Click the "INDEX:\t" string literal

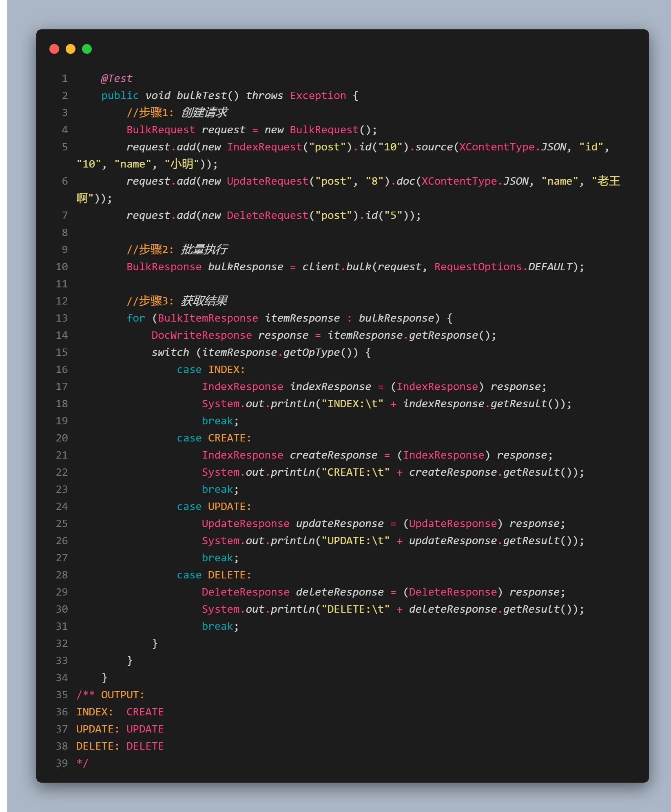[x=352, y=404]
